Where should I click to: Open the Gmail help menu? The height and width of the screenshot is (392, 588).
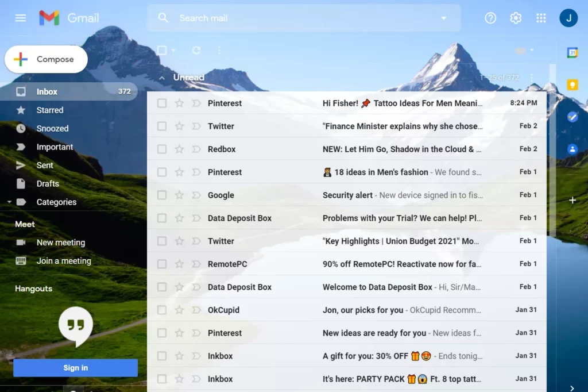point(490,18)
